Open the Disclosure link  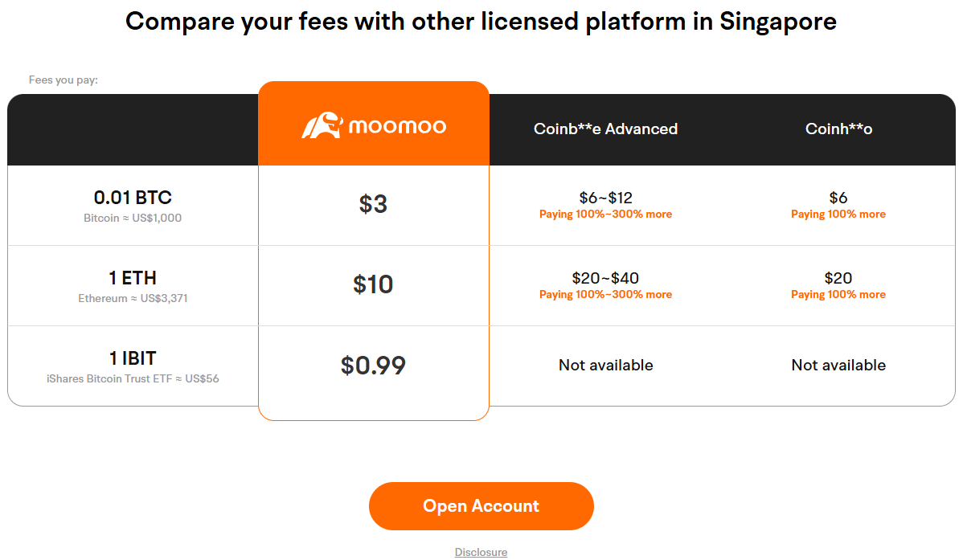coord(481,552)
